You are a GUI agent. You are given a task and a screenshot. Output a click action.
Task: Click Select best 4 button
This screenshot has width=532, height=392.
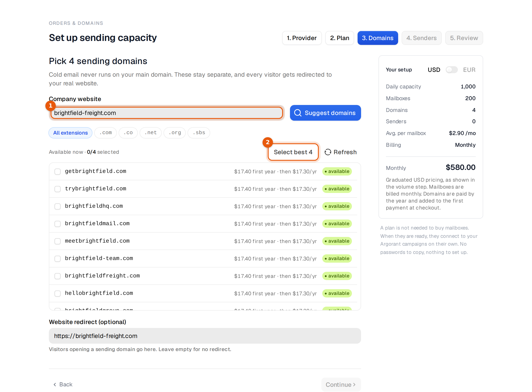(x=293, y=152)
